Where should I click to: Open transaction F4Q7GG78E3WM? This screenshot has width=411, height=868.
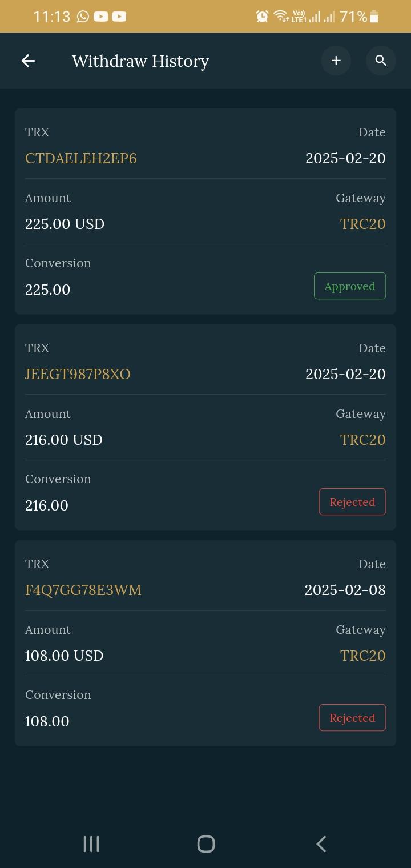pyautogui.click(x=83, y=590)
